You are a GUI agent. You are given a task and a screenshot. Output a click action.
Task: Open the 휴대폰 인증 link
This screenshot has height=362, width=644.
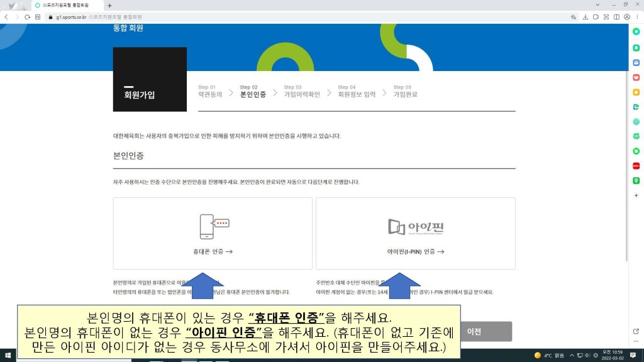pos(213,251)
